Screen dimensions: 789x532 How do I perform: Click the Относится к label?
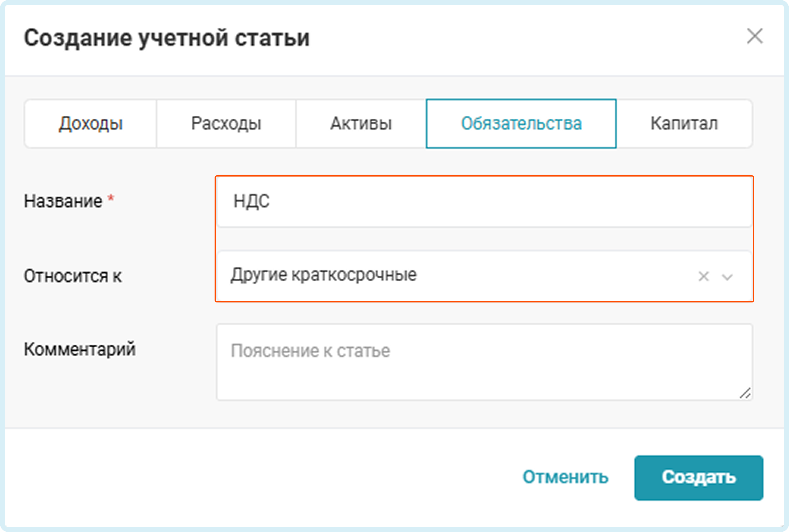coord(73,276)
